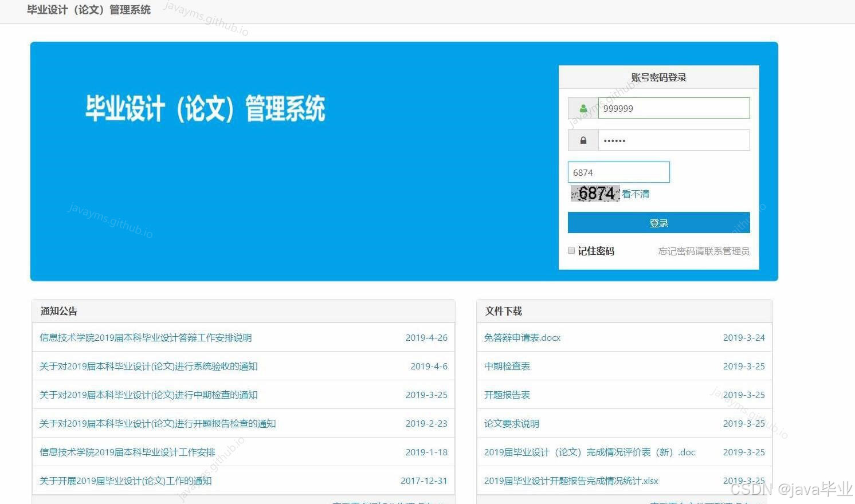
Task: Focus the username field containing 999999
Action: pos(674,108)
